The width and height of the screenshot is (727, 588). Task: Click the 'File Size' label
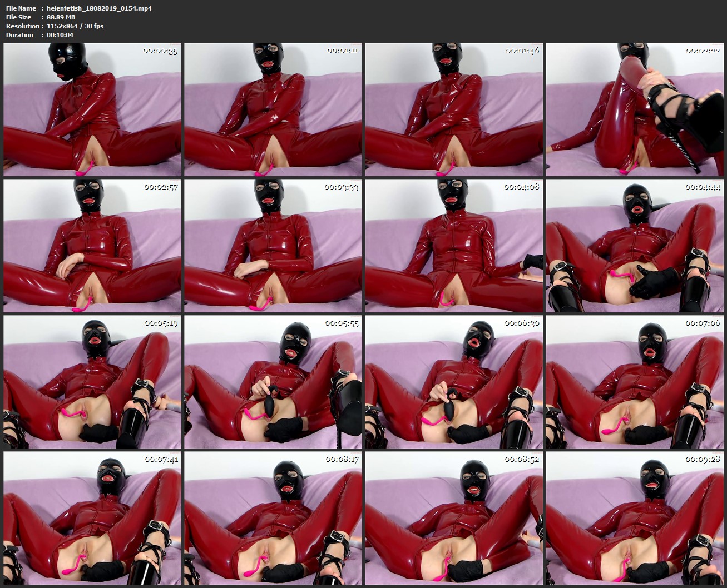pyautogui.click(x=18, y=17)
